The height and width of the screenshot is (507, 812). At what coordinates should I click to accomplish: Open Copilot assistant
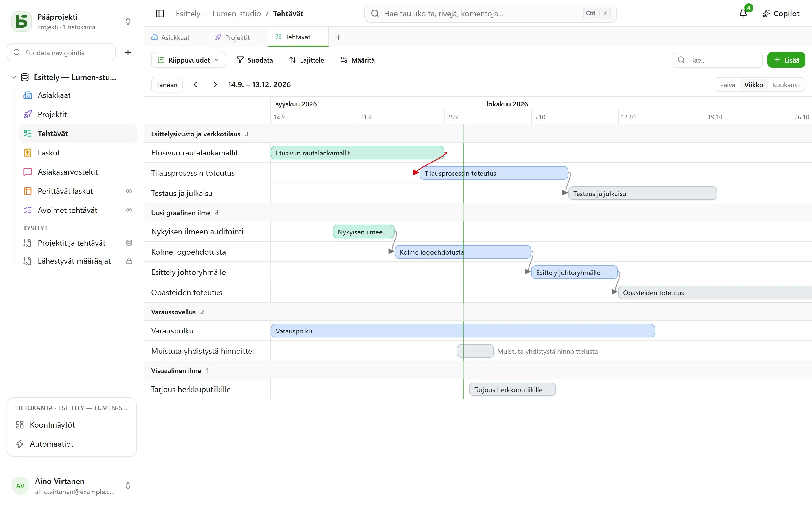(x=781, y=14)
